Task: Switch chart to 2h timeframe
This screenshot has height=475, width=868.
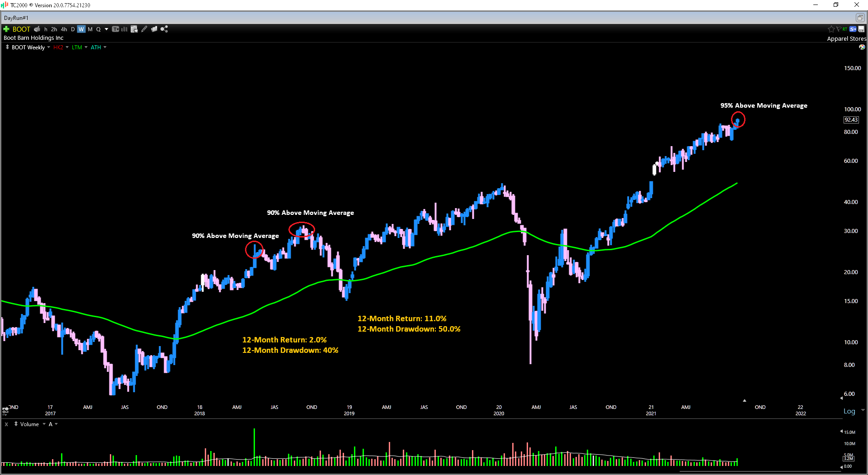Action: (x=54, y=29)
